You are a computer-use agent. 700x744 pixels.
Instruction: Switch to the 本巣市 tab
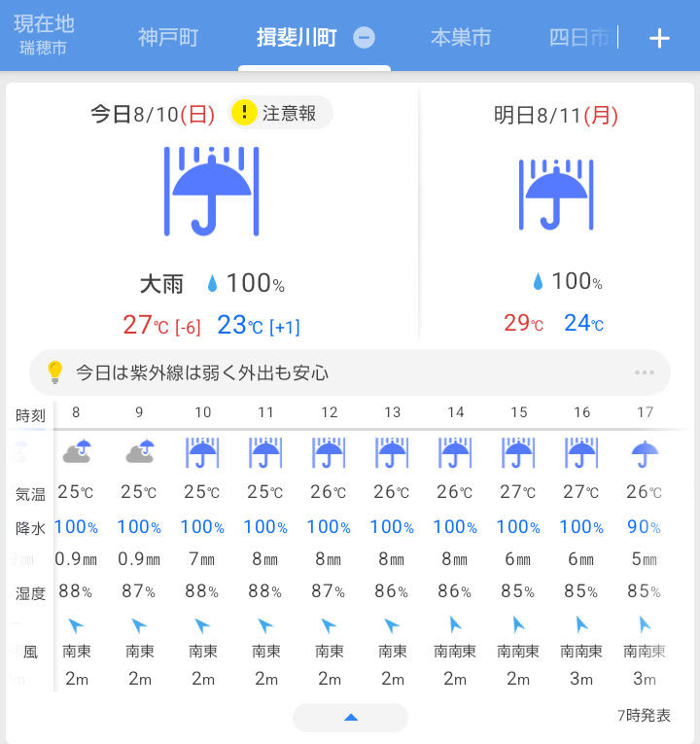point(461,38)
